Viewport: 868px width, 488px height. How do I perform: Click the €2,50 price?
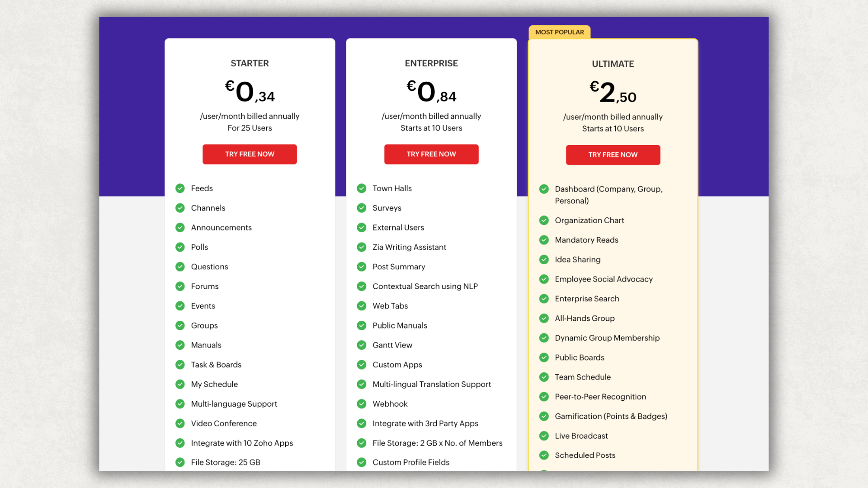tap(613, 92)
